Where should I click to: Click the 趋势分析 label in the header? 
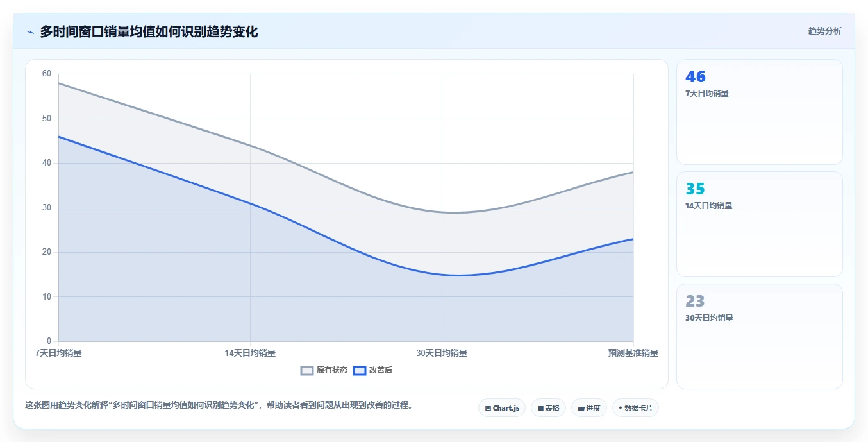(824, 31)
